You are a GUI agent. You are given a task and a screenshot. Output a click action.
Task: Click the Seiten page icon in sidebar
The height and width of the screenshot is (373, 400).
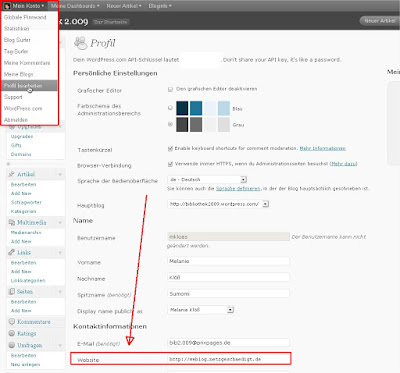[x=12, y=291]
